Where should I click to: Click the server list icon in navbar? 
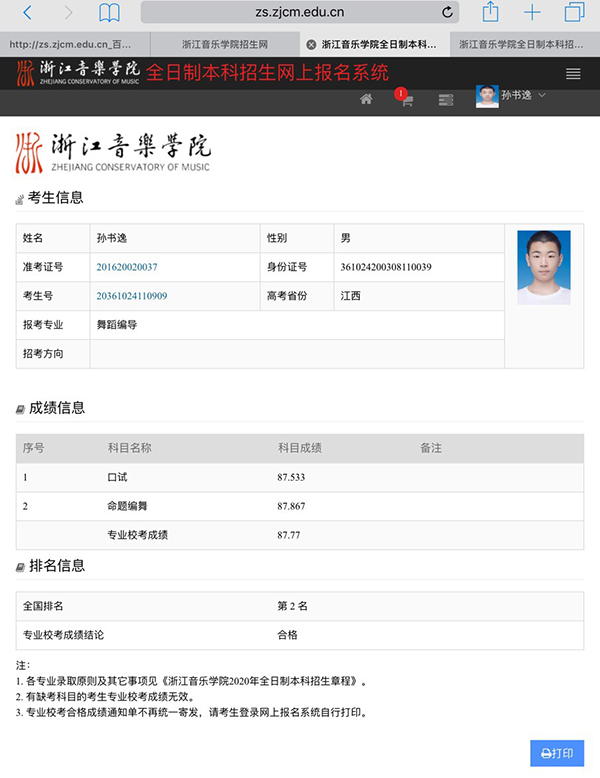click(446, 99)
